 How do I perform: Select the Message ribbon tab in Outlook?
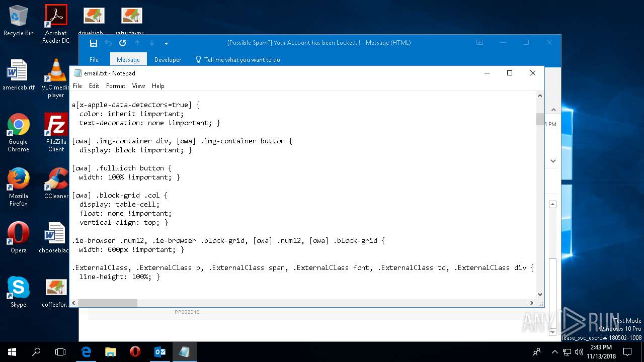point(128,60)
